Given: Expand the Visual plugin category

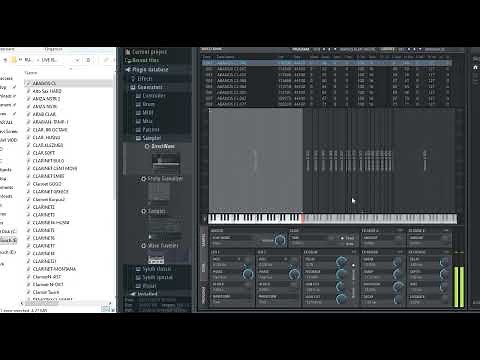Looking at the screenshot, I should tap(149, 286).
